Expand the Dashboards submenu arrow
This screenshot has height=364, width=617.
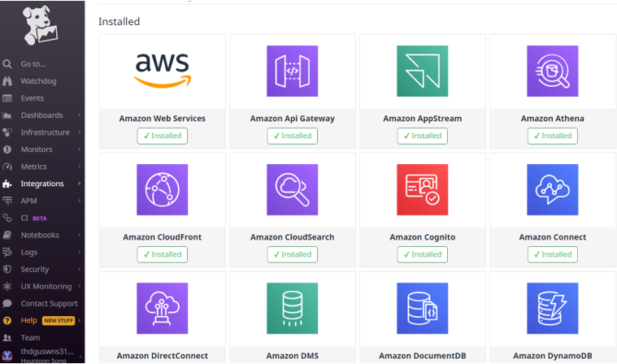(80, 115)
